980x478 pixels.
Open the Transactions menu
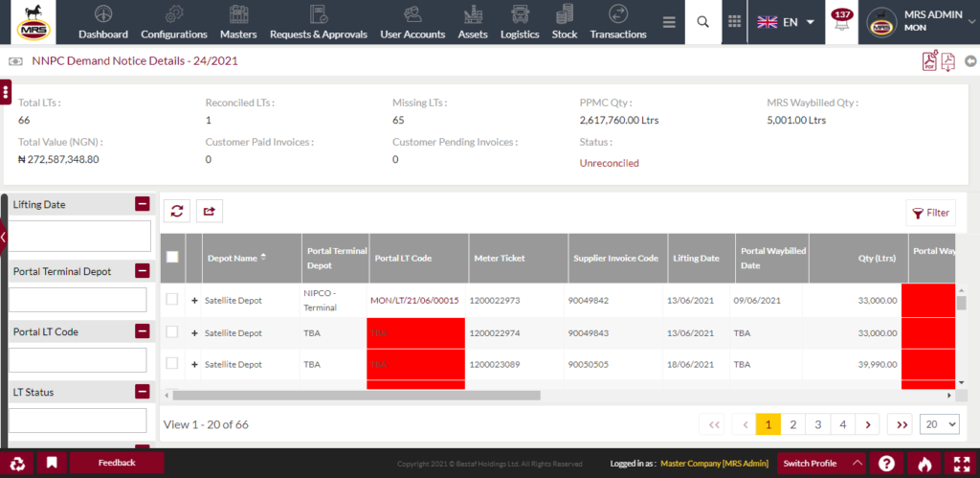click(618, 23)
